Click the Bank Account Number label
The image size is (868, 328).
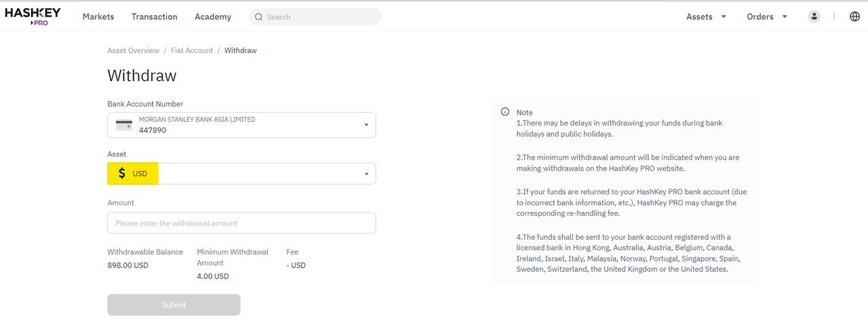(x=145, y=104)
